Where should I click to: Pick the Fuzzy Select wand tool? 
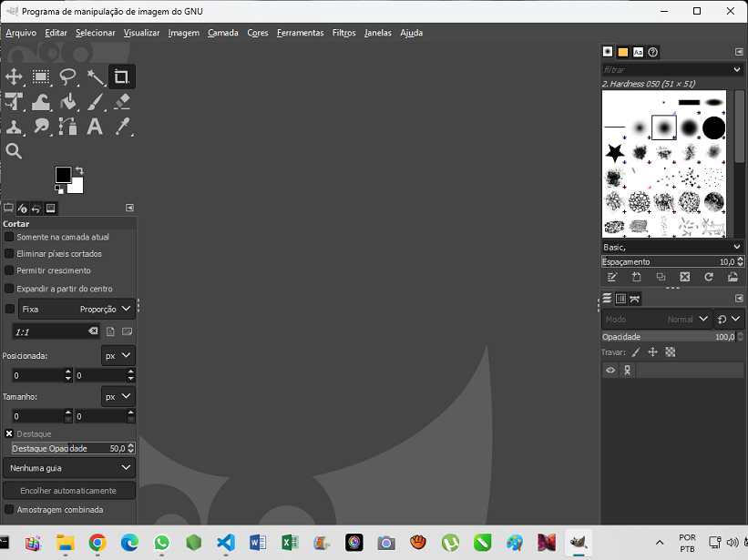[x=95, y=76]
